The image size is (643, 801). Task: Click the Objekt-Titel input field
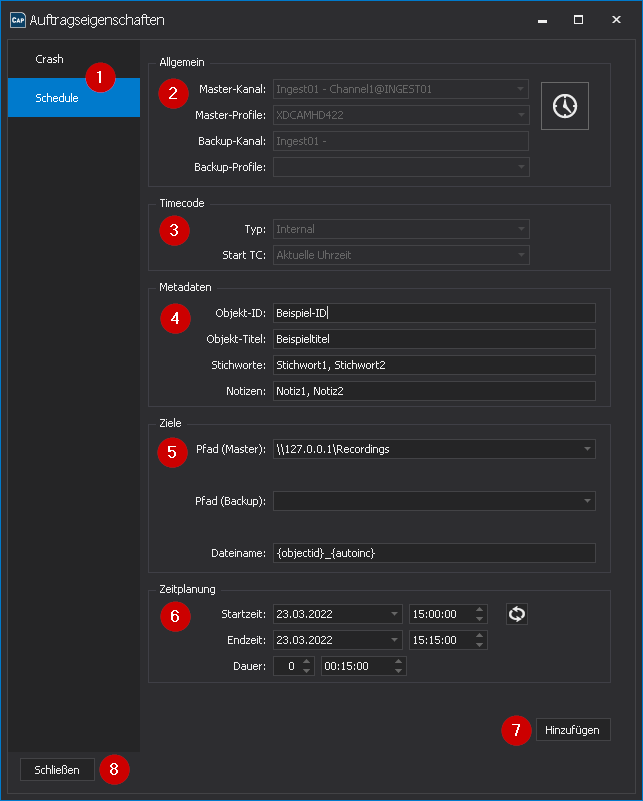434,339
